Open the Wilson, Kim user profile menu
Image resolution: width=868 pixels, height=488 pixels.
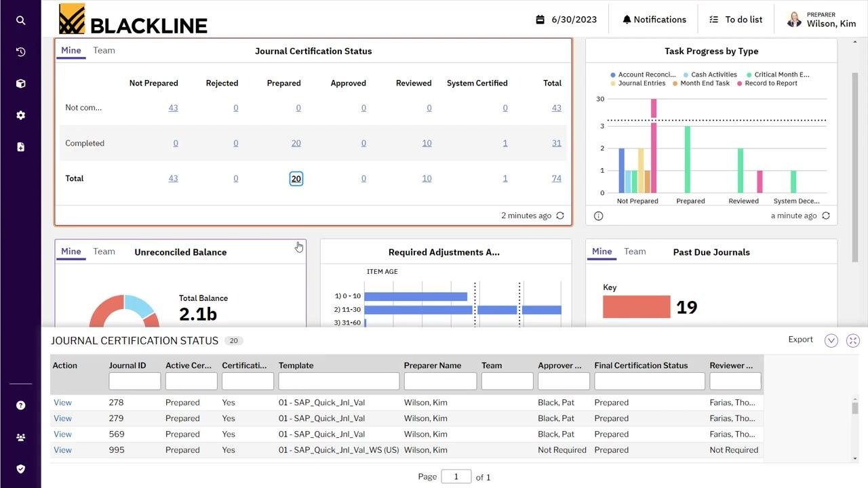pos(821,20)
